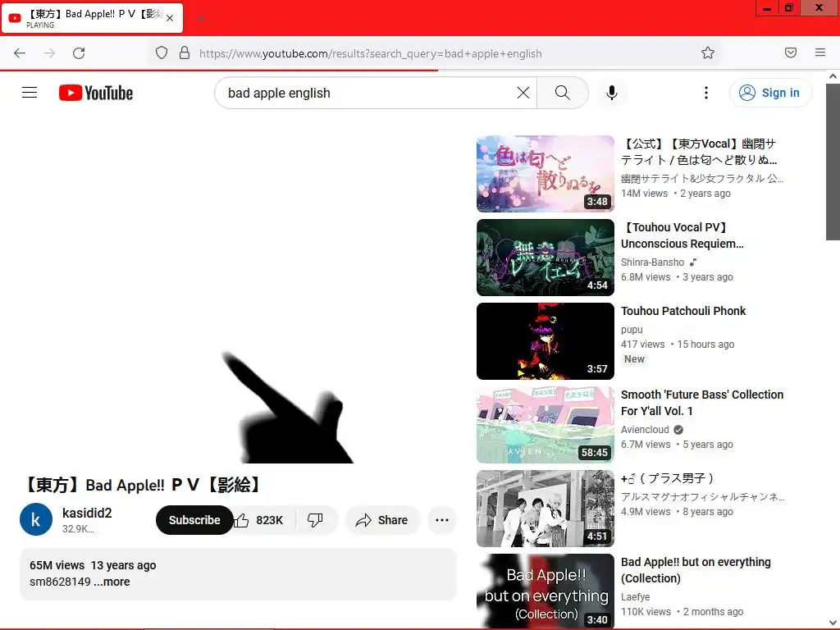
Task: Restore down the browser window
Action: tap(788, 7)
